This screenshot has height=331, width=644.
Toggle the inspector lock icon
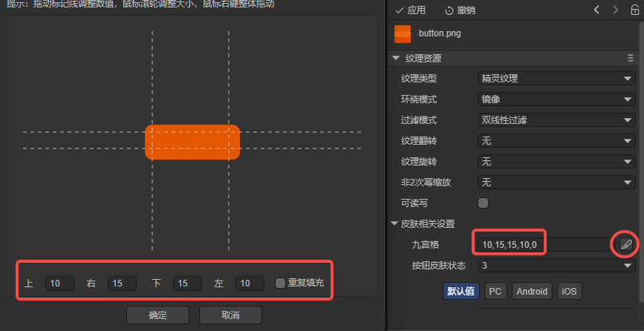[x=634, y=10]
